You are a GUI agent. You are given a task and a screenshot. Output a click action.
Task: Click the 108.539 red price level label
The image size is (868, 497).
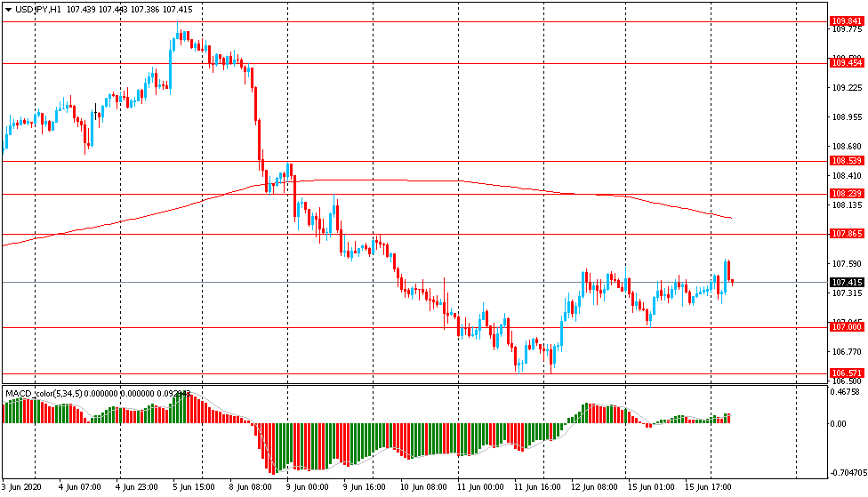click(x=847, y=161)
